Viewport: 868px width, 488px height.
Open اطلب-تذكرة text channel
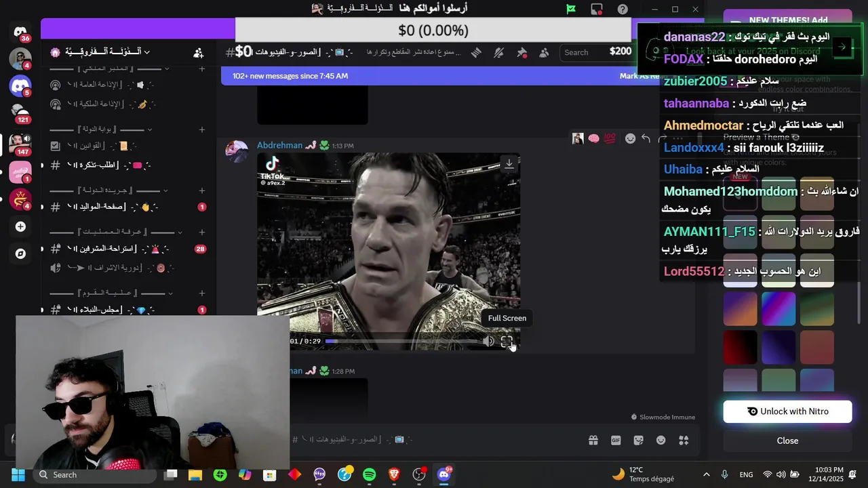coord(129,165)
